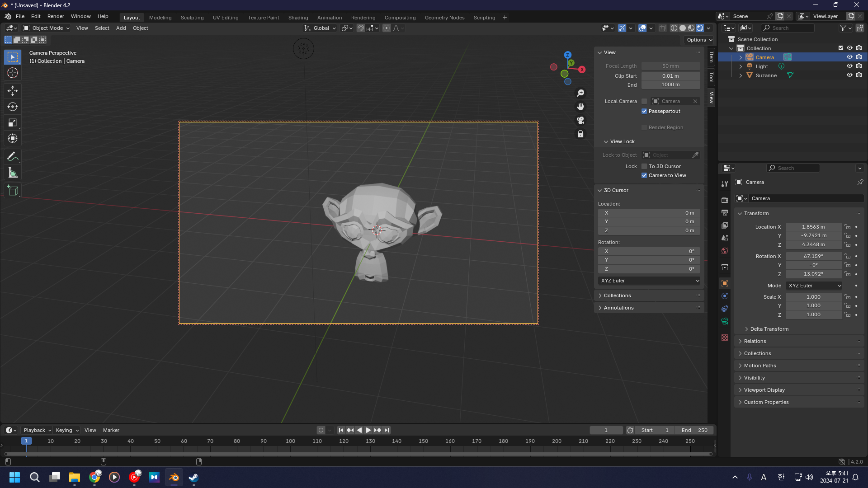
Task: Click the zoom viewport magnifier icon
Action: (580, 93)
